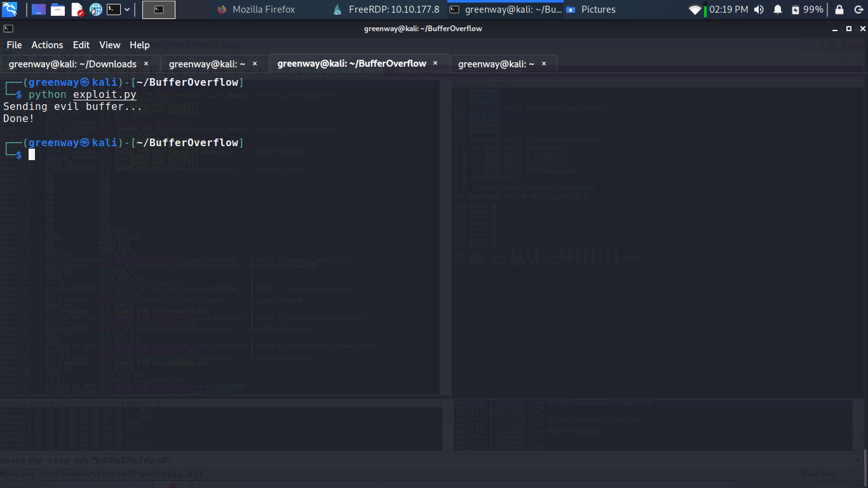Maximize the terminal window

click(x=849, y=29)
